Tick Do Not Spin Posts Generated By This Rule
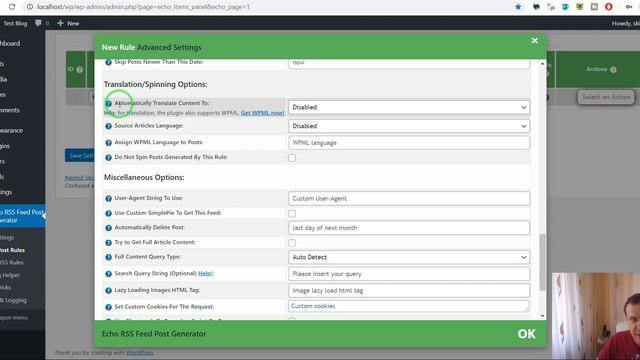 tap(292, 158)
